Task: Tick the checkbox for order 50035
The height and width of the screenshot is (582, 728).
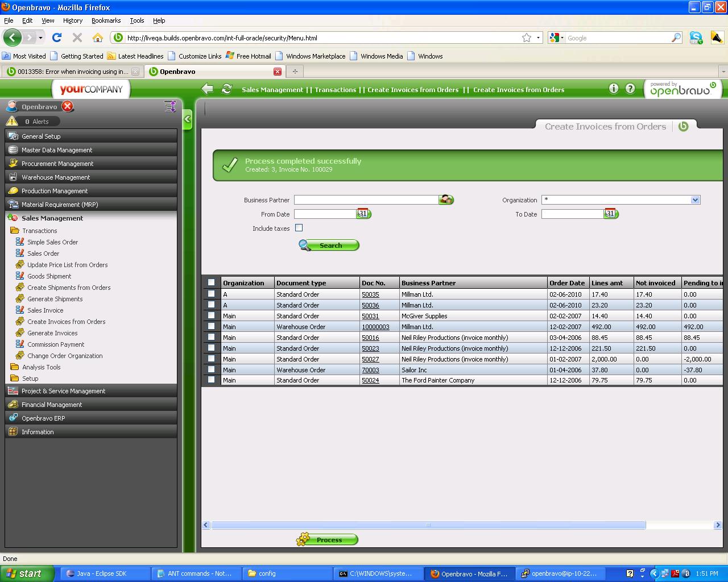Action: (x=212, y=294)
